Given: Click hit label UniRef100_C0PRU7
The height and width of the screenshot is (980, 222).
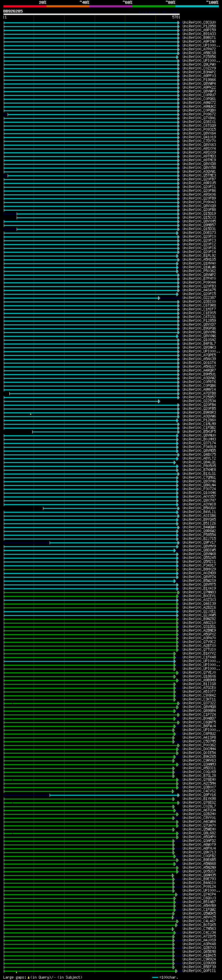Looking at the screenshot, I should tap(199, 95).
